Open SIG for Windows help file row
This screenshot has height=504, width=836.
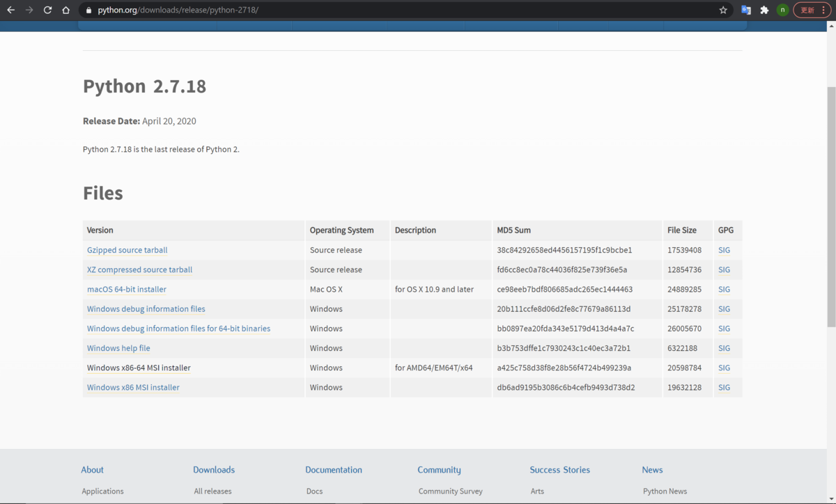(x=724, y=348)
